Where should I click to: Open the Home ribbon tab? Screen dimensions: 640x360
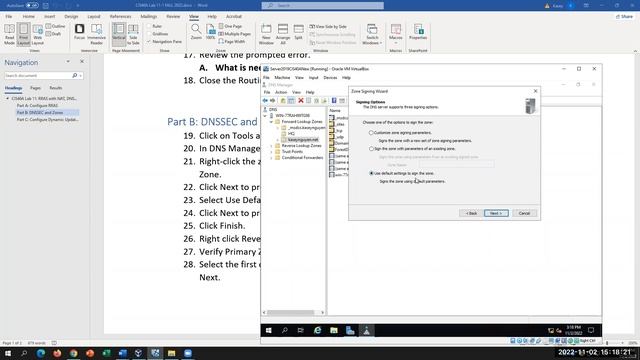point(29,16)
